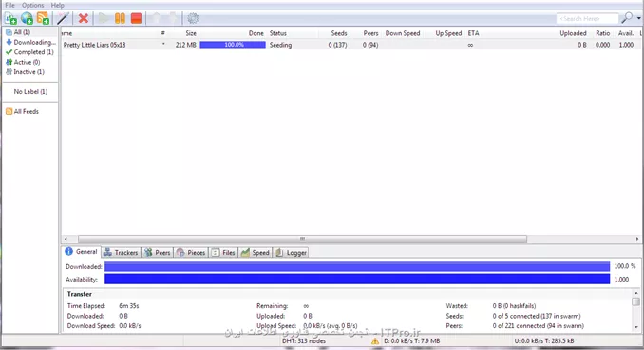Click the left arrow of horizontal scrollbar
644x350 pixels.
point(66,239)
